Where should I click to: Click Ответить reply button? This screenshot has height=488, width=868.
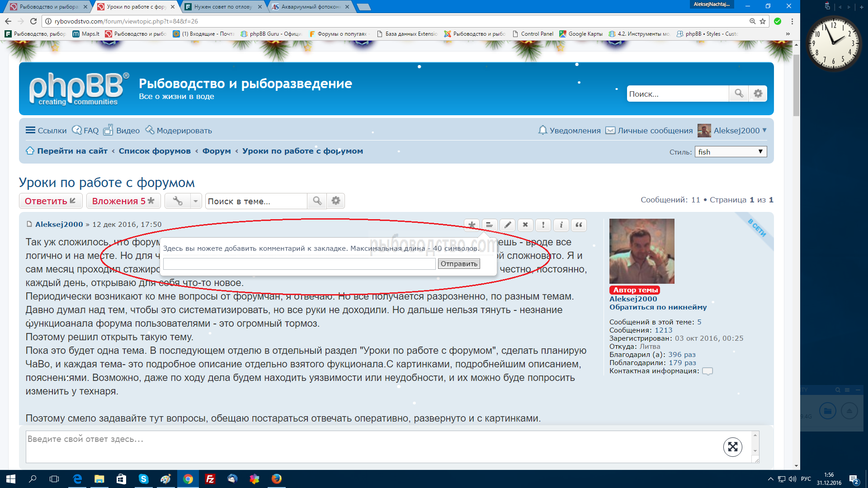[51, 201]
